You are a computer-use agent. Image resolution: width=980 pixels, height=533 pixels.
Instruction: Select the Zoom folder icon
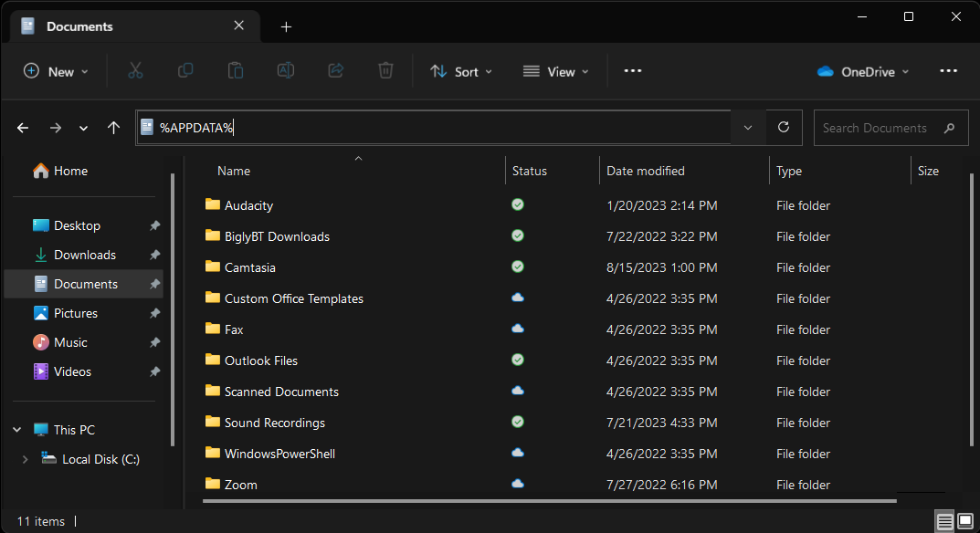[x=213, y=484]
